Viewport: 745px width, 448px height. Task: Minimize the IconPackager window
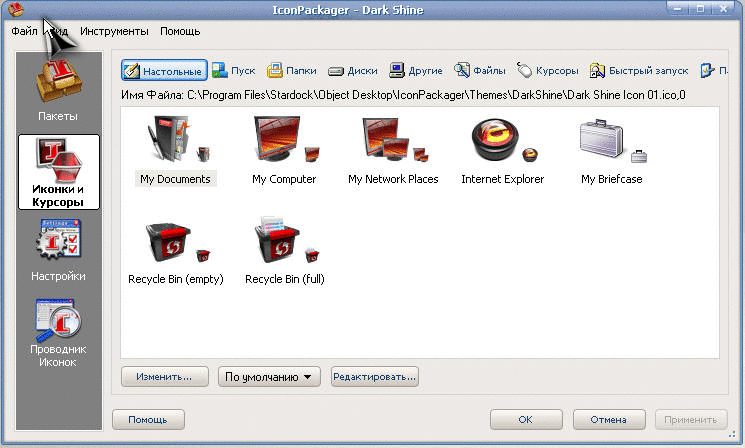(678, 9)
